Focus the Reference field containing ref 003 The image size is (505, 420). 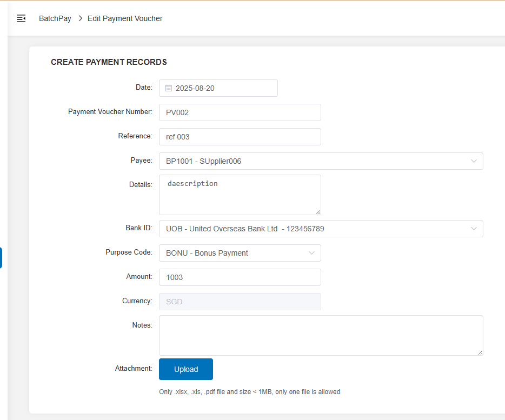point(240,137)
